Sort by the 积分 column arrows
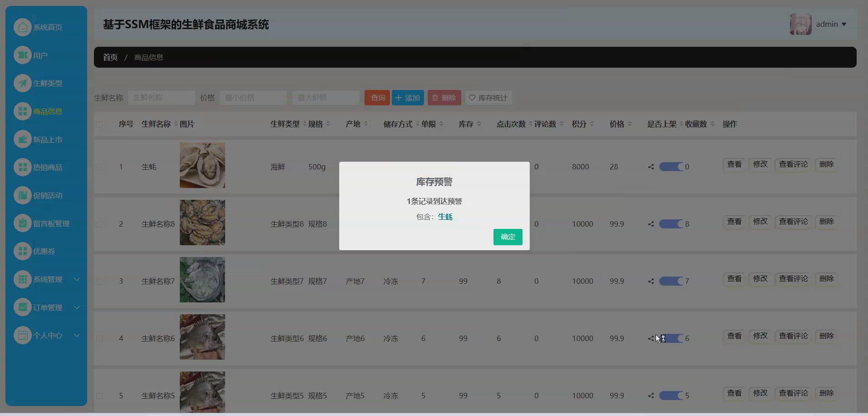This screenshot has width=868, height=416. [592, 124]
